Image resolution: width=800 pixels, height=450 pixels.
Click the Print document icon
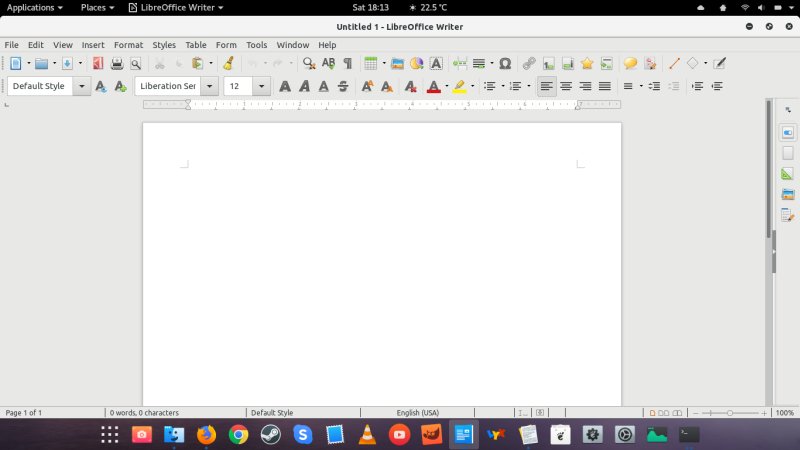pos(117,63)
